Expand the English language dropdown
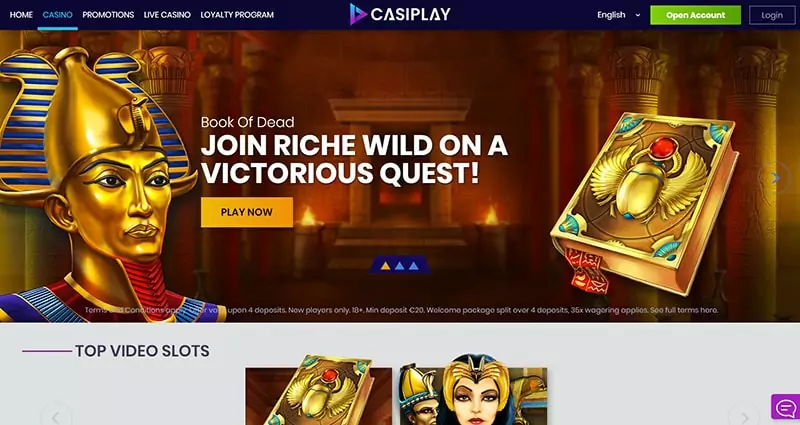Viewport: 800px width, 425px height. point(618,15)
